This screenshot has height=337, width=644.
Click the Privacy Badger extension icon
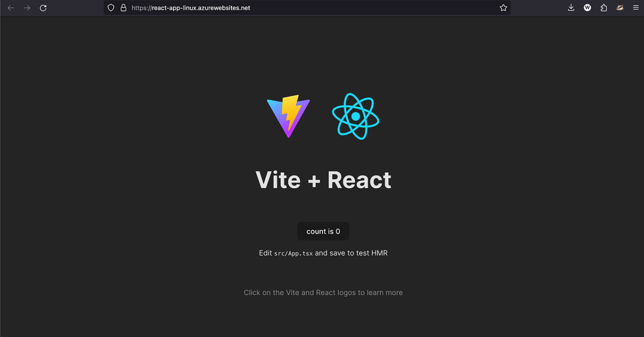tap(619, 8)
